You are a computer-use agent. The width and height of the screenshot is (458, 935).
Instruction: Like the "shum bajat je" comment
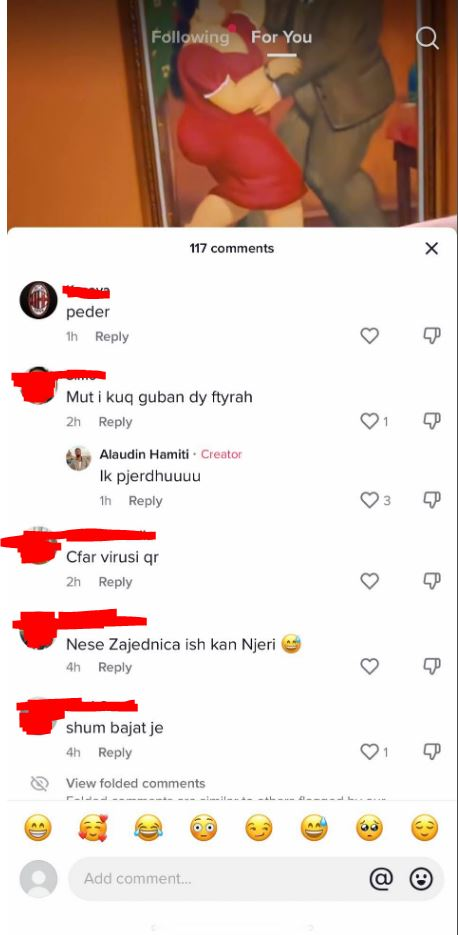click(x=370, y=752)
